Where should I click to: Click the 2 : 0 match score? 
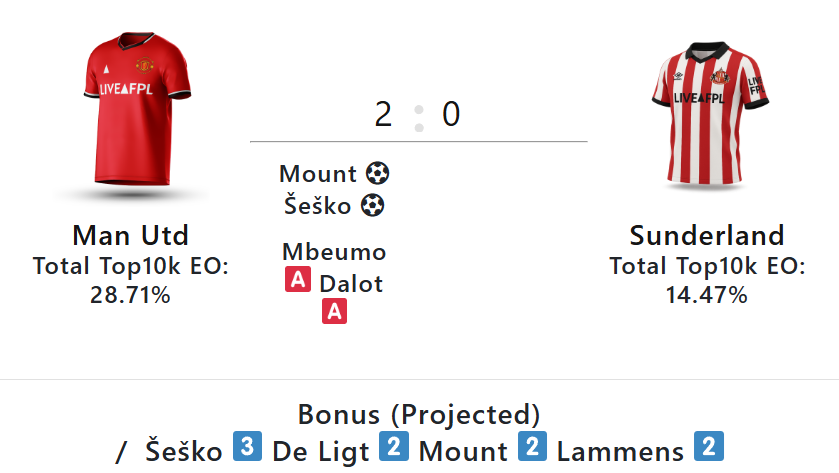pyautogui.click(x=418, y=115)
